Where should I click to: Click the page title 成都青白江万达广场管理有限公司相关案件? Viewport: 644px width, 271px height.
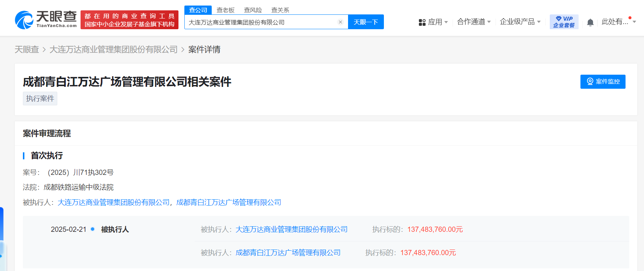[127, 82]
